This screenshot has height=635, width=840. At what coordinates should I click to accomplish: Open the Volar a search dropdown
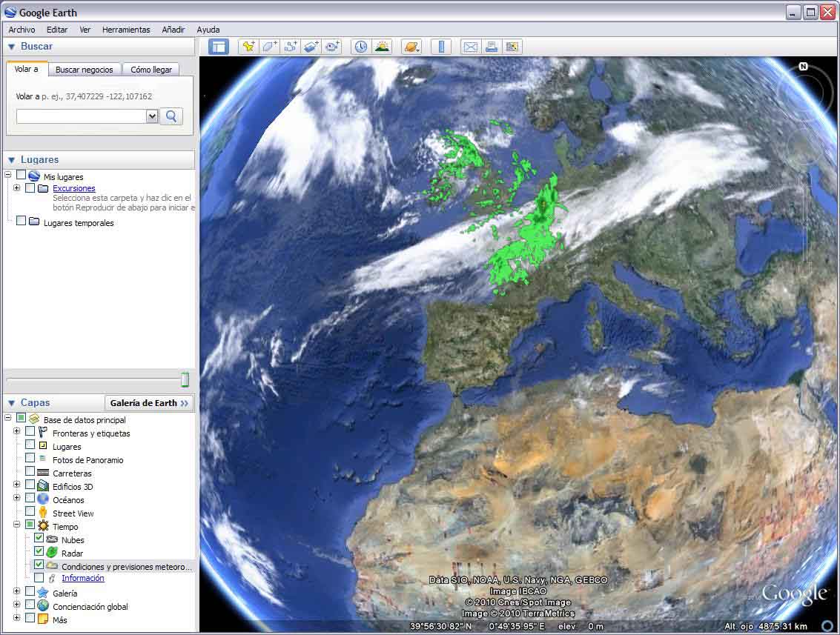point(152,116)
